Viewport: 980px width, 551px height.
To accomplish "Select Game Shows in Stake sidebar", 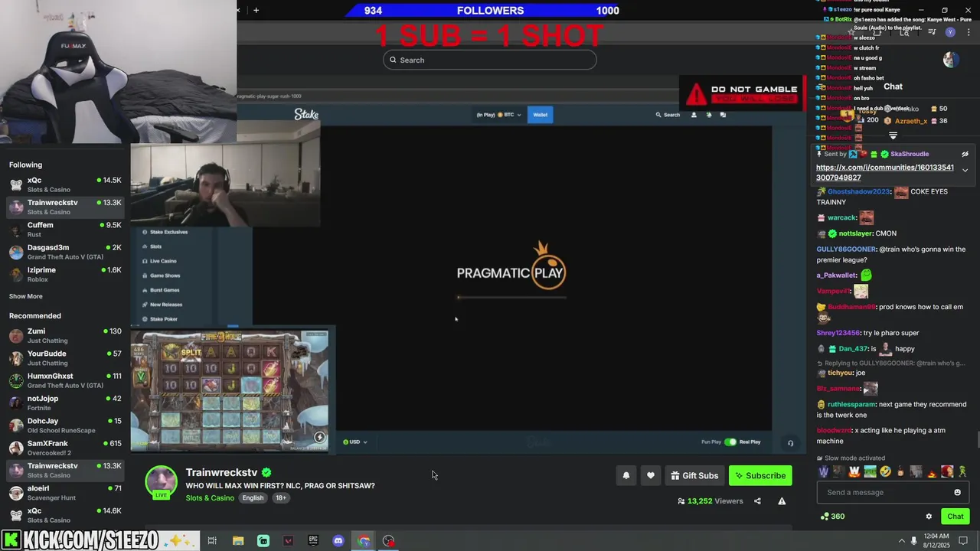I will [162, 275].
